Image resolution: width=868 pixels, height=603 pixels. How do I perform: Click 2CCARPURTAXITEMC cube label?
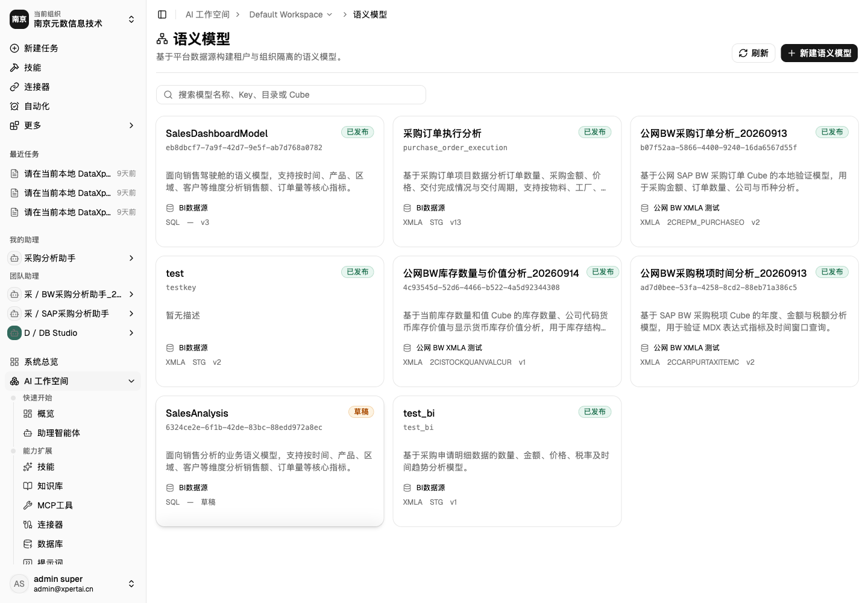[703, 362]
